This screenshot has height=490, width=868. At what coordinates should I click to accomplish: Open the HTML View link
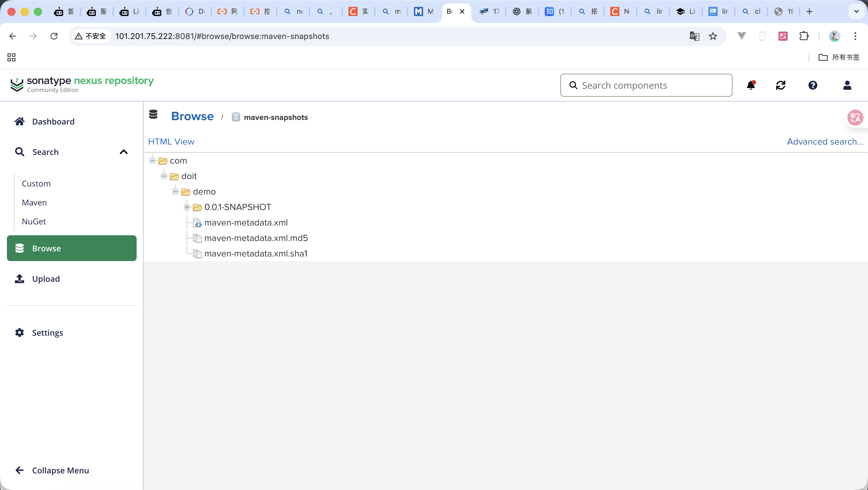coord(171,142)
